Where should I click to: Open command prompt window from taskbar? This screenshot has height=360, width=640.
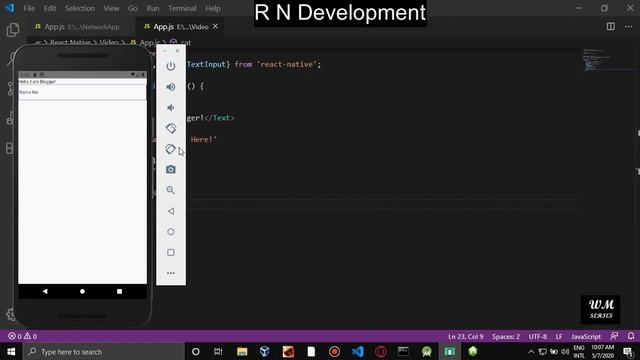click(x=403, y=351)
